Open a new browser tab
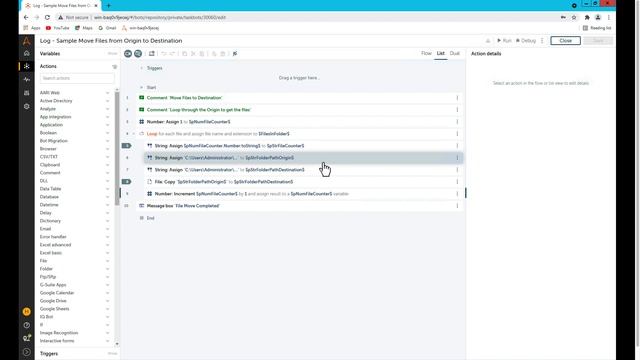Viewport: 640px width, 360px height. click(109, 6)
